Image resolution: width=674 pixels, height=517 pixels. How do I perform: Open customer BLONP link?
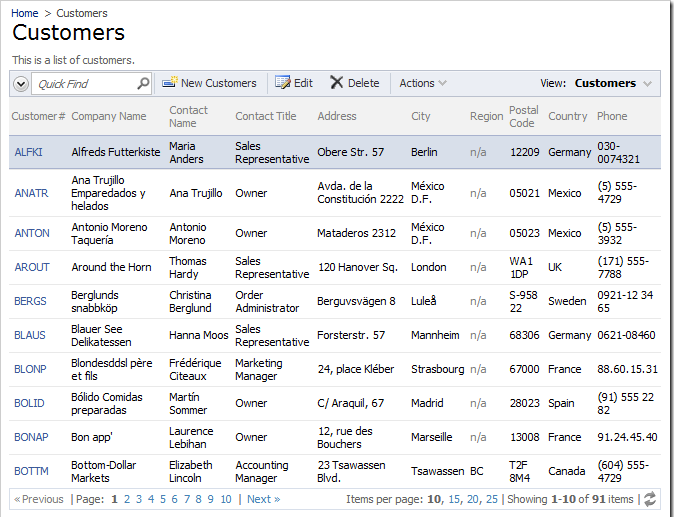click(30, 369)
